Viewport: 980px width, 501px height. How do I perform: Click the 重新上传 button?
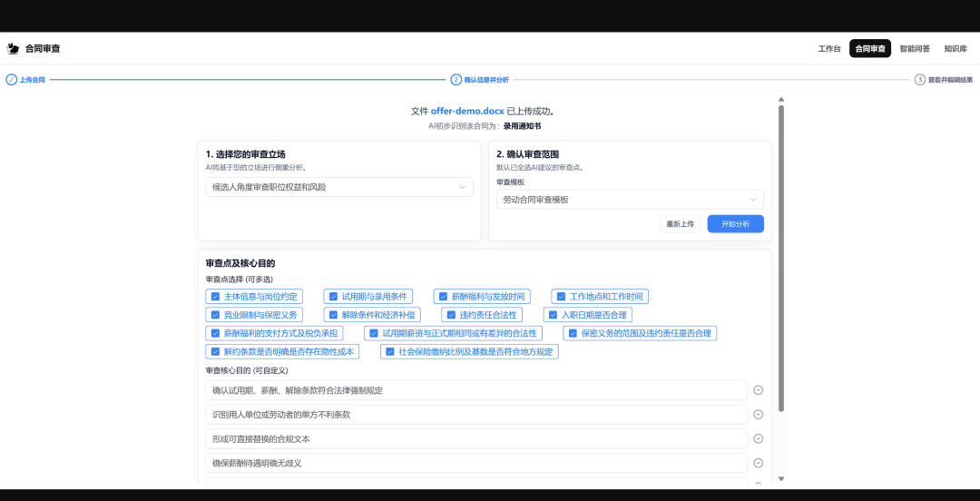(680, 224)
